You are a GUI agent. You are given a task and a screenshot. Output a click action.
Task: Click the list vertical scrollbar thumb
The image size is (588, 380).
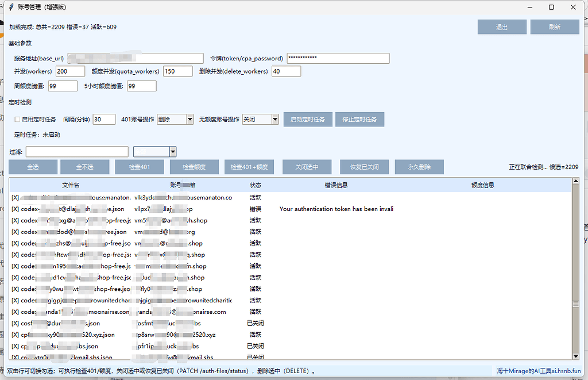click(x=575, y=304)
